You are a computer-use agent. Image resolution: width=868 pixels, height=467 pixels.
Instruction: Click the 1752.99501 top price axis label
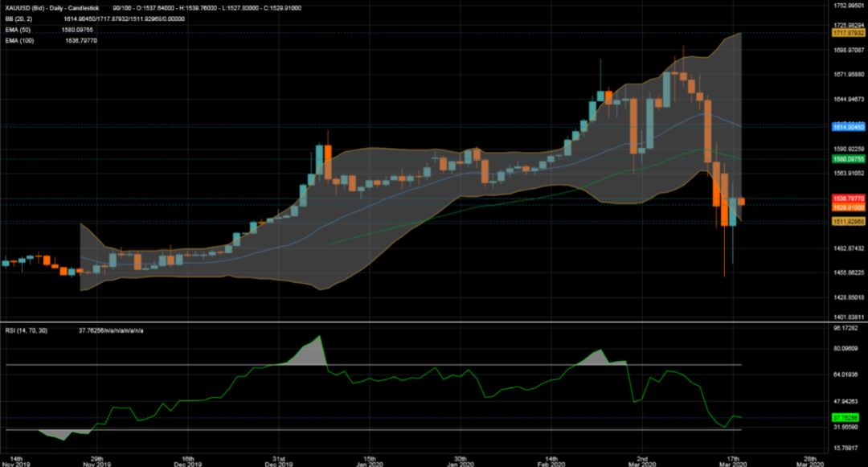point(849,5)
